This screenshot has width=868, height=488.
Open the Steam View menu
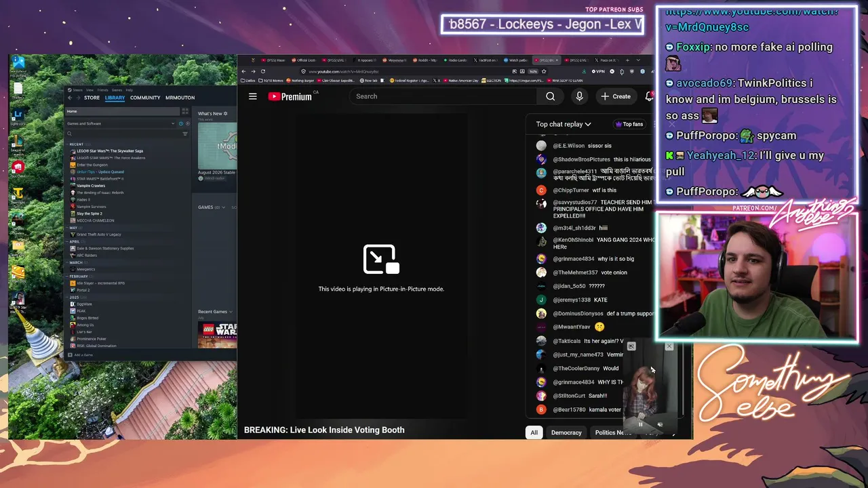(90, 89)
